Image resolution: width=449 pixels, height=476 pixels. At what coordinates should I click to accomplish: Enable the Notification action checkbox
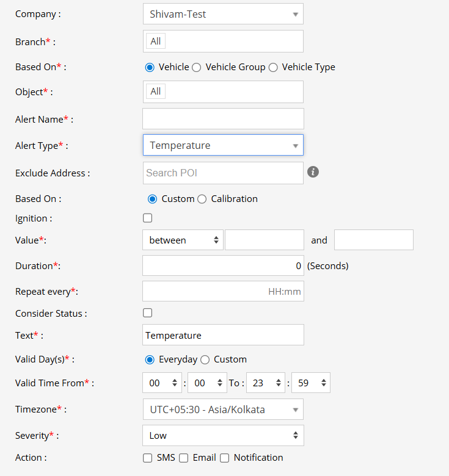[x=224, y=458]
